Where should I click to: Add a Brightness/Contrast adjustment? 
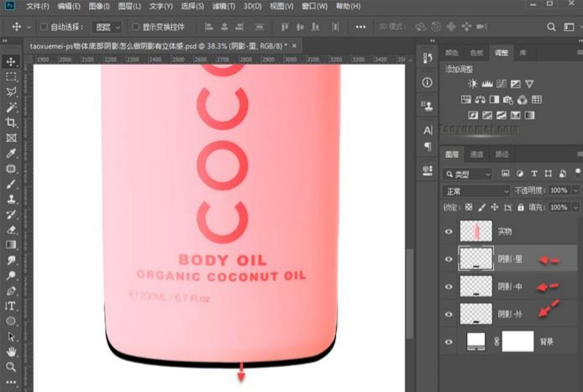(473, 84)
